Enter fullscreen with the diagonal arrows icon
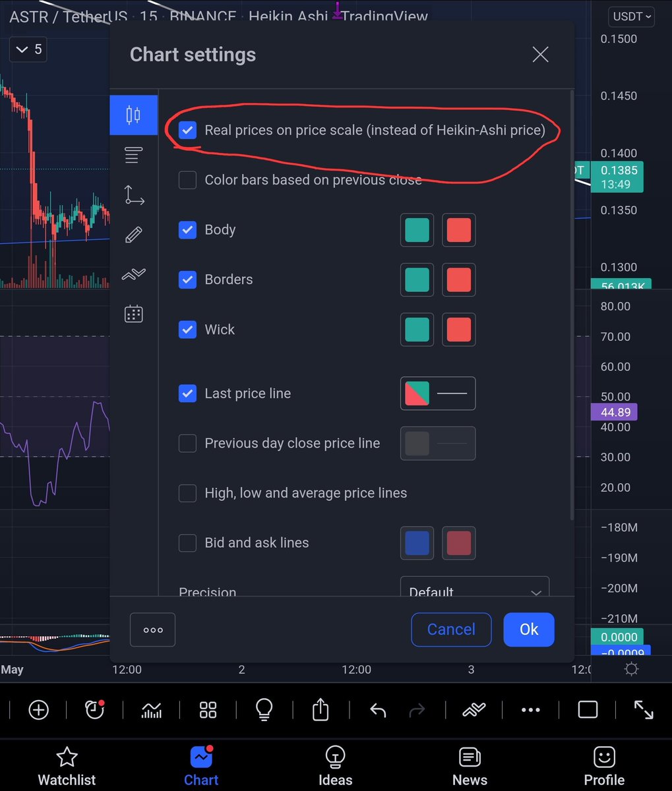 tap(644, 710)
